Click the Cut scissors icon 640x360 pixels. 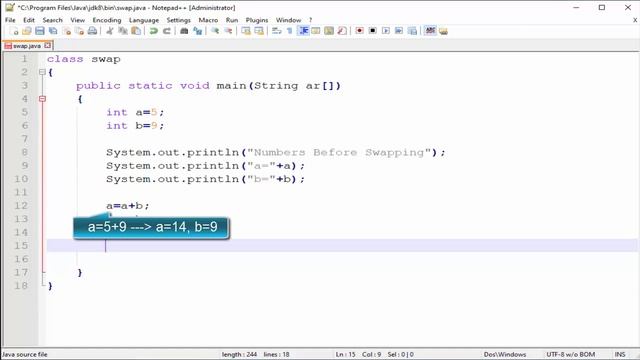point(110,31)
